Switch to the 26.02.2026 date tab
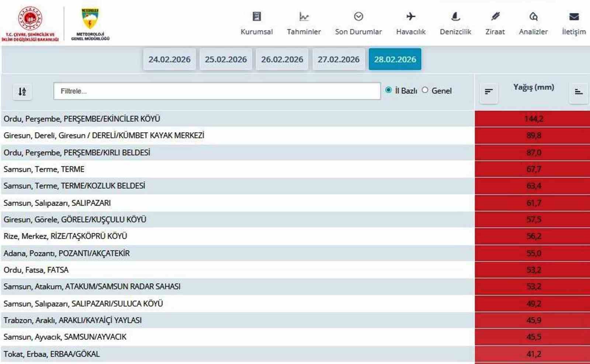 point(282,59)
